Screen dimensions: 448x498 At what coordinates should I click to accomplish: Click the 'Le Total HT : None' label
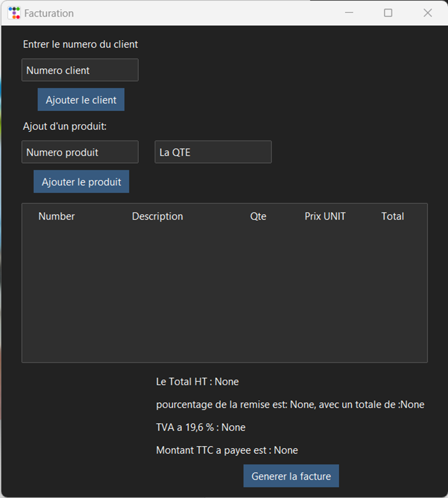point(197,381)
